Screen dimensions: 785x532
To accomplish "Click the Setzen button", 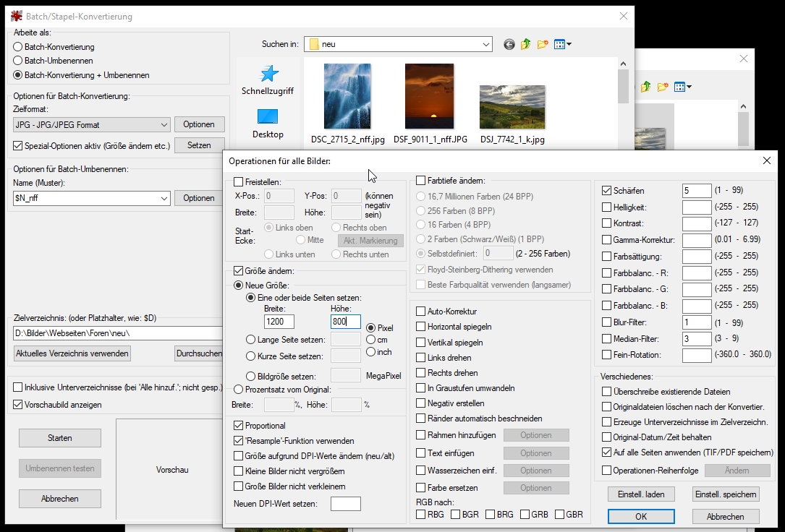I will [x=199, y=145].
